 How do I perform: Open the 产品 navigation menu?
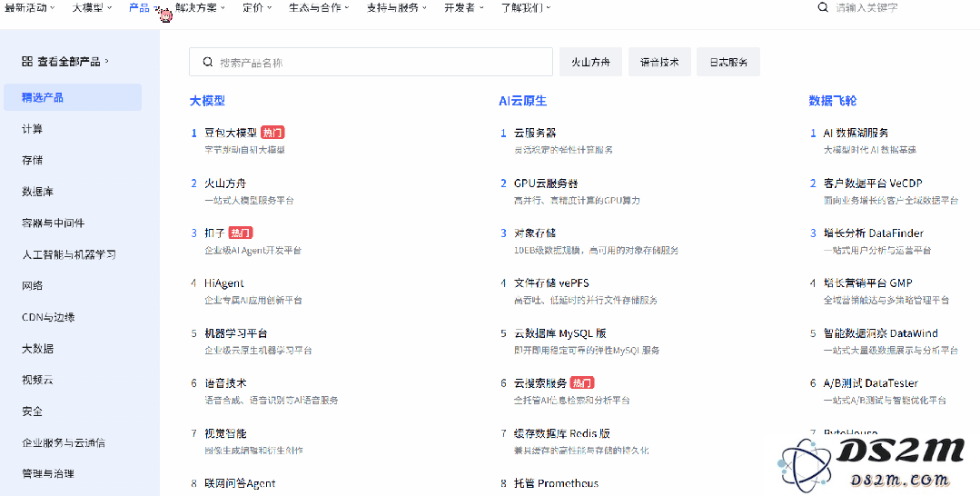(144, 8)
